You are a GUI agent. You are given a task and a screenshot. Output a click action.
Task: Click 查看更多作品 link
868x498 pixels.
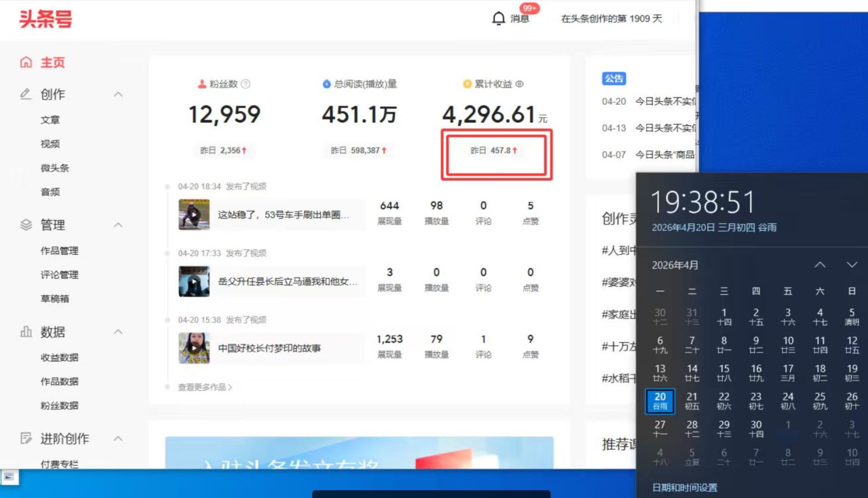tap(205, 387)
